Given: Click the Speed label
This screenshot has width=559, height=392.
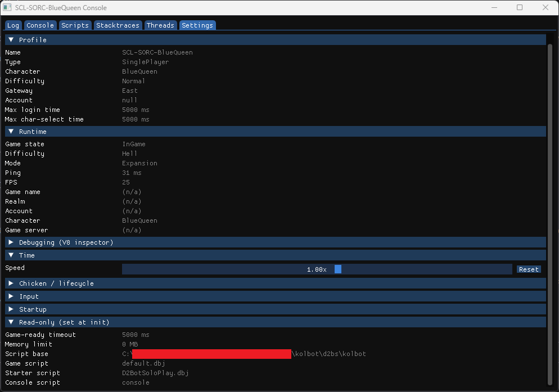Looking at the screenshot, I should pyautogui.click(x=15, y=268).
